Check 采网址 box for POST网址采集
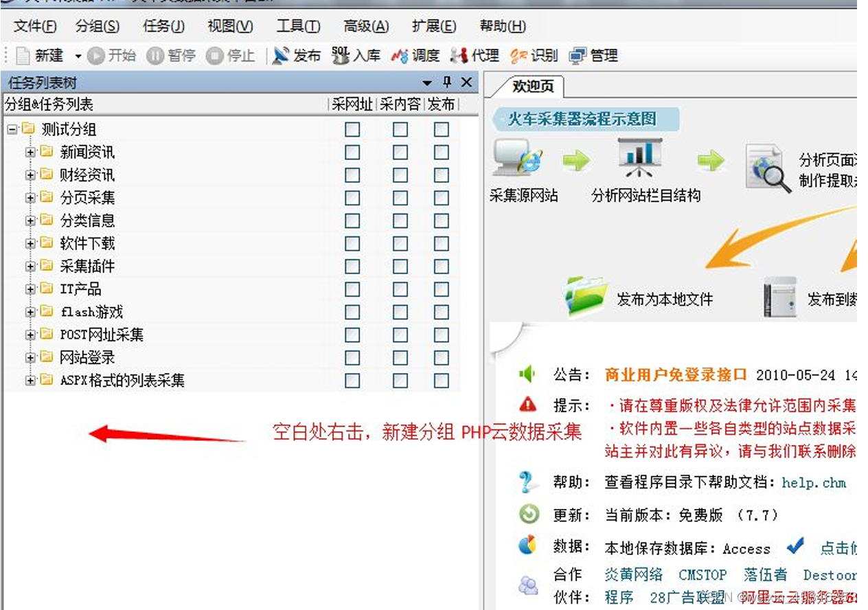 pos(352,335)
